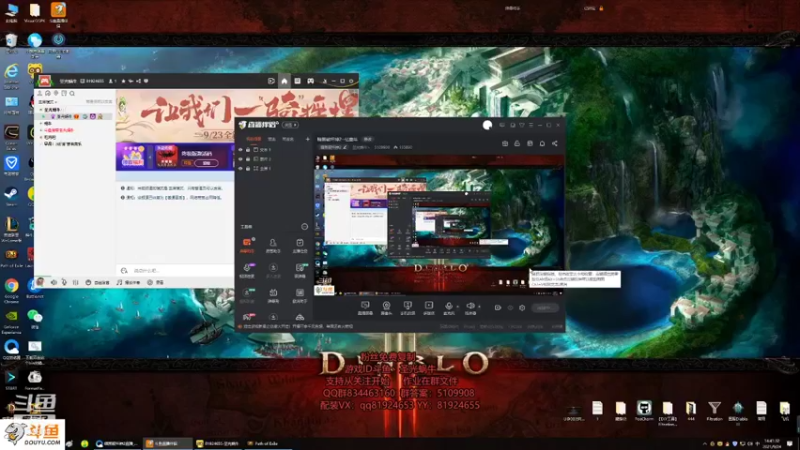Image resolution: width=800 pixels, height=450 pixels.
Task: Hide the first source row in Douyu companion
Action: [x=240, y=149]
